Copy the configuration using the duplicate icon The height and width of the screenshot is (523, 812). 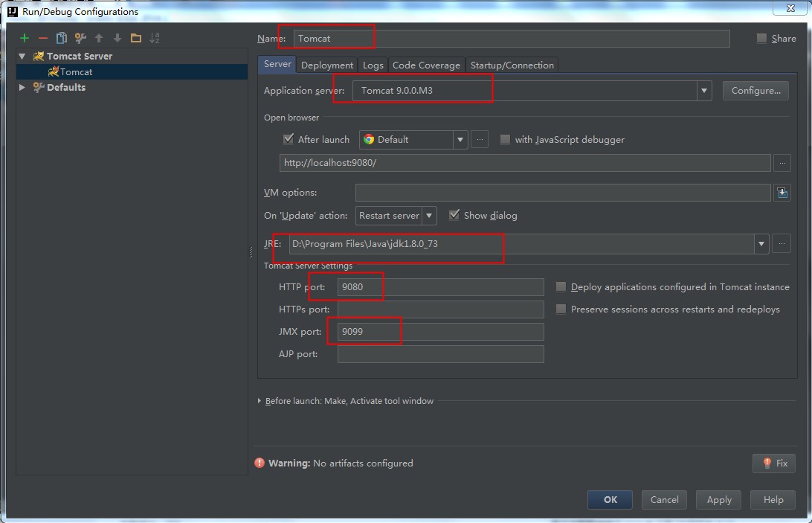(61, 38)
